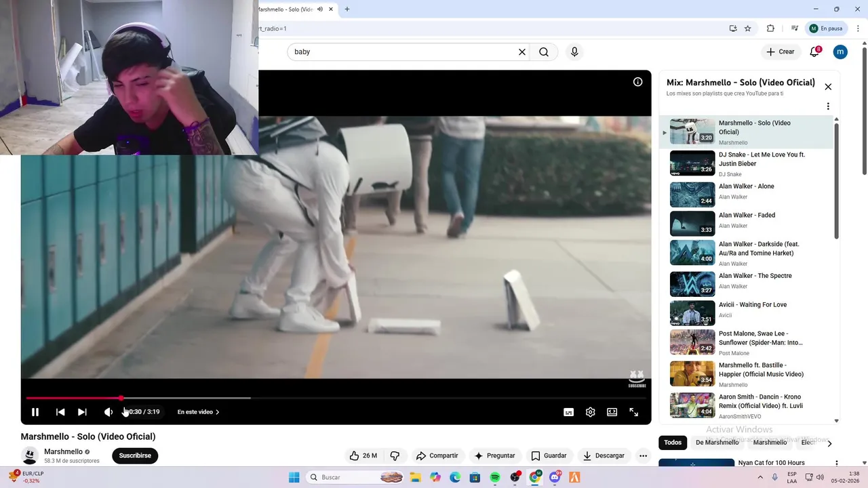868x488 pixels.
Task: Select the Todos filter chip
Action: point(673,443)
